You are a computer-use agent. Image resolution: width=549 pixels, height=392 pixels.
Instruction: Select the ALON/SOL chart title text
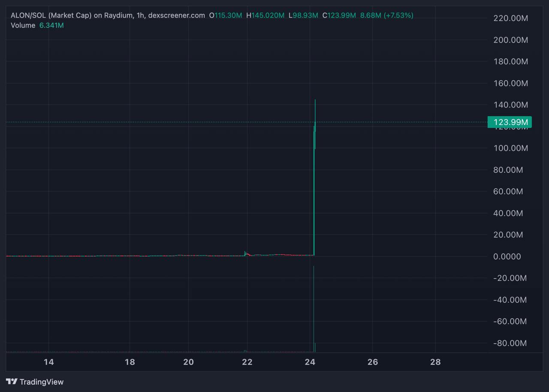pos(108,15)
